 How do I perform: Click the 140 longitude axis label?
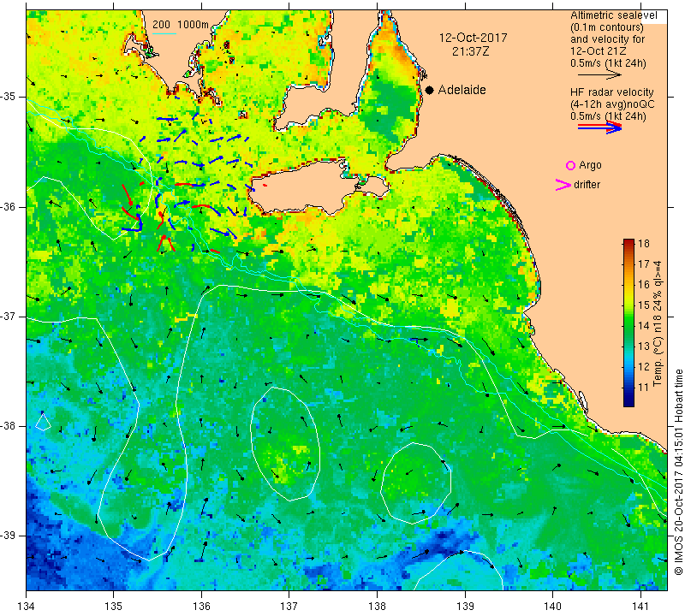coord(552,607)
